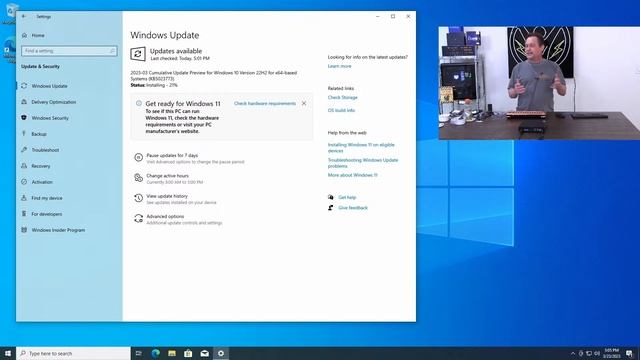The image size is (640, 360).
Task: Select Recovery in the sidebar
Action: coord(41,166)
